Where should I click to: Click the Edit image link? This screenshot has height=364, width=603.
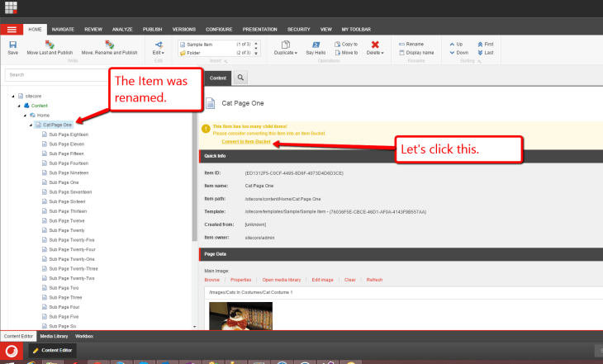[x=322, y=280]
